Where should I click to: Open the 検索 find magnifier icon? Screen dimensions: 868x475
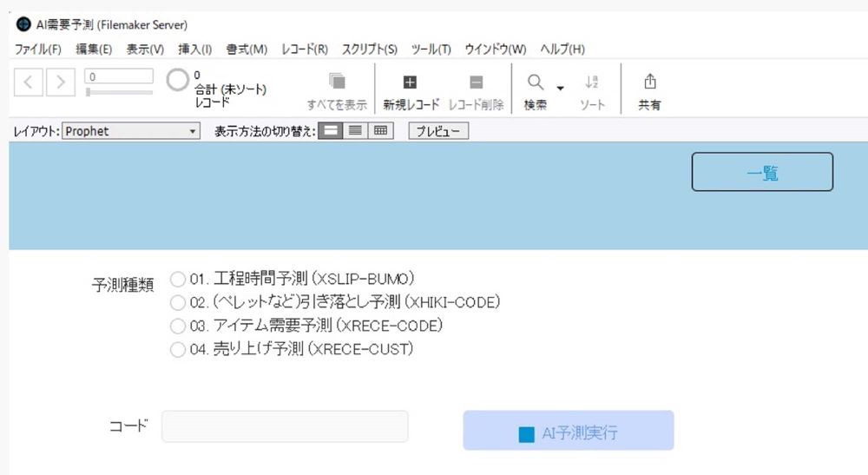pyautogui.click(x=536, y=82)
